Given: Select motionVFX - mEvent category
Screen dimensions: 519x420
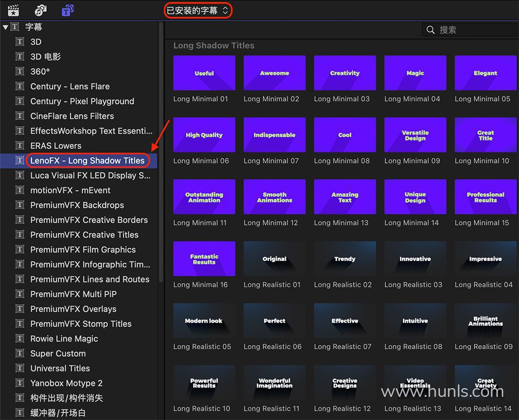Looking at the screenshot, I should [x=79, y=191].
